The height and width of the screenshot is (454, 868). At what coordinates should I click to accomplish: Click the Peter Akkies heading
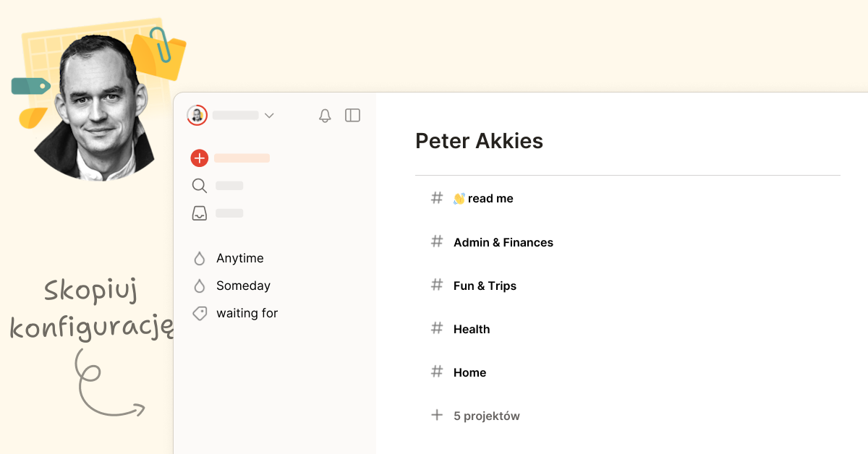[x=479, y=141]
